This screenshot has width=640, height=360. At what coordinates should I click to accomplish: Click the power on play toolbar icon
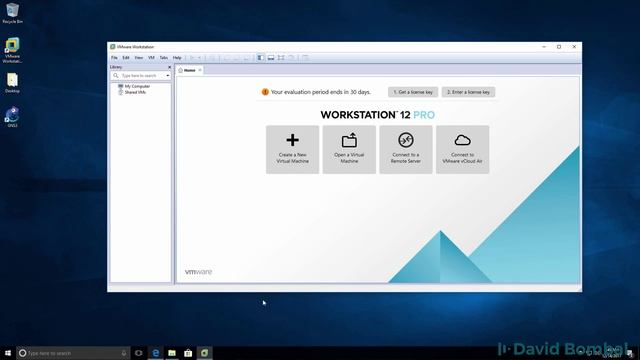click(192, 58)
